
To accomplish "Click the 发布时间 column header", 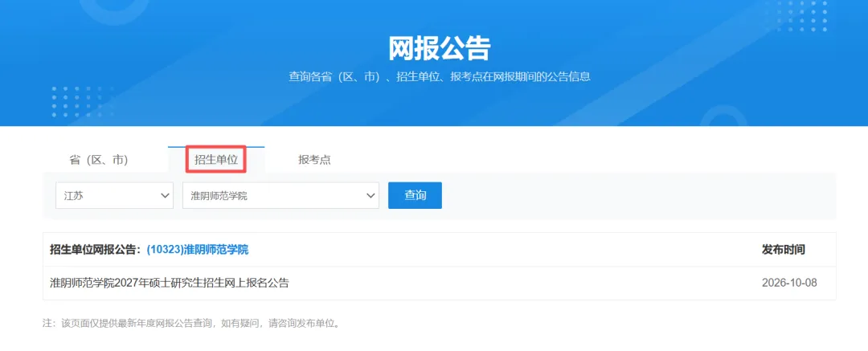I will point(784,250).
